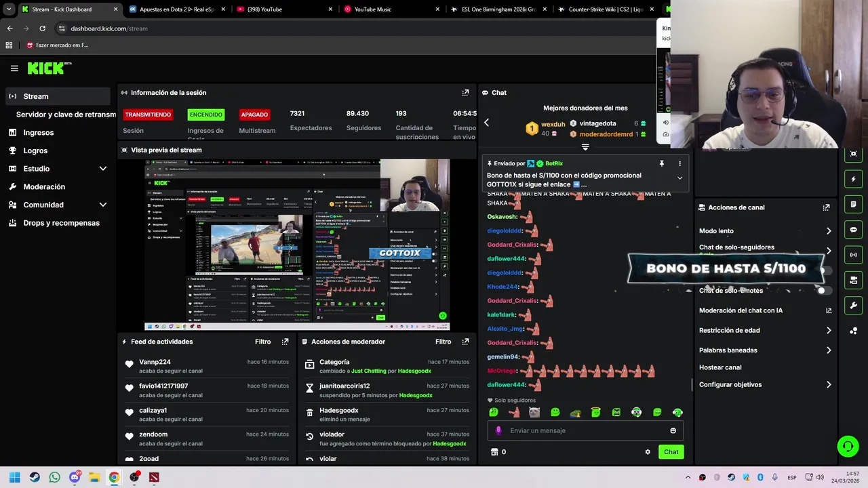Open wexduh top donor profile
Screen dimensions: 868x488
tap(553, 124)
